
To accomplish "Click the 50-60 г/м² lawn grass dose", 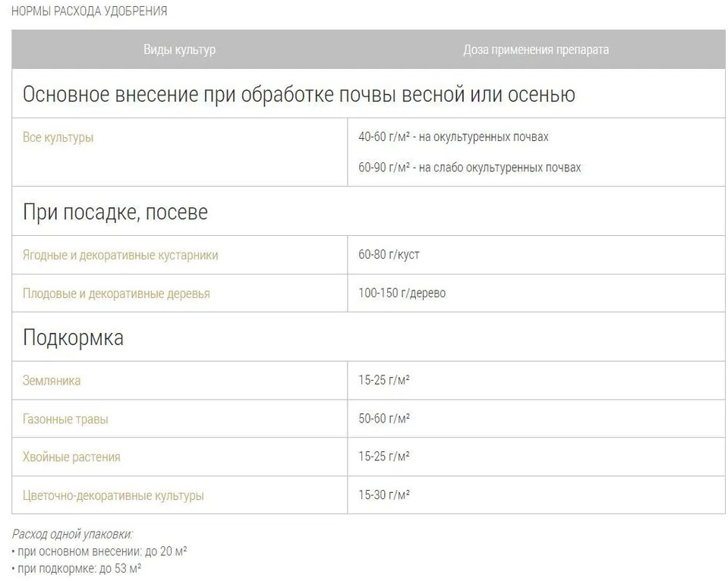I will click(384, 418).
